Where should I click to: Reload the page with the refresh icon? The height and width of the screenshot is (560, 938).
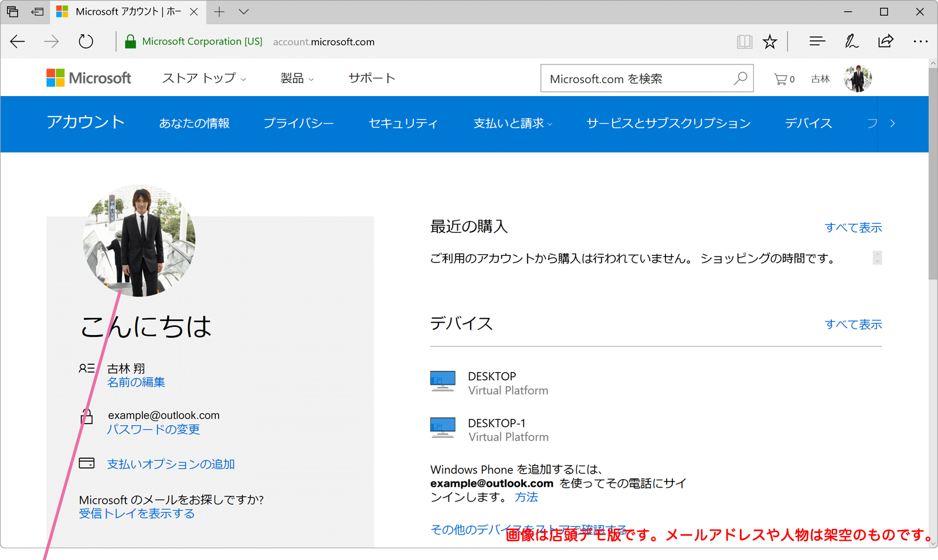pos(86,42)
